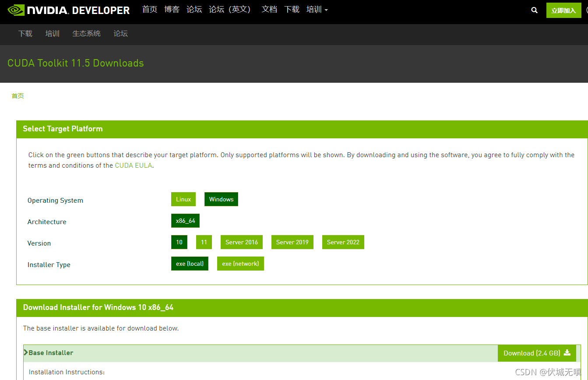Open the CUDA EULA link
The image size is (588, 380).
pos(134,165)
